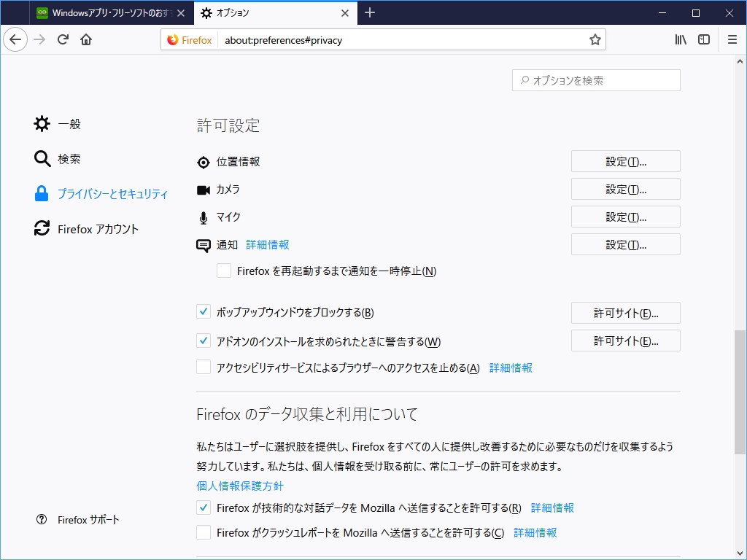Click the オプションを検索 search field

pyautogui.click(x=595, y=80)
